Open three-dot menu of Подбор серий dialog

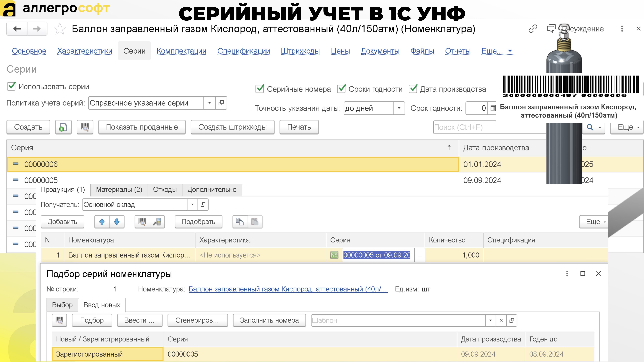click(x=567, y=274)
